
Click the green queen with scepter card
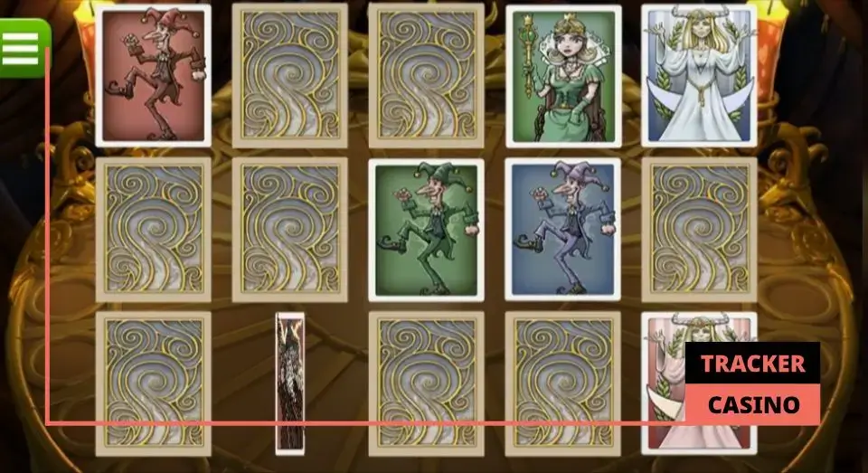tap(563, 77)
